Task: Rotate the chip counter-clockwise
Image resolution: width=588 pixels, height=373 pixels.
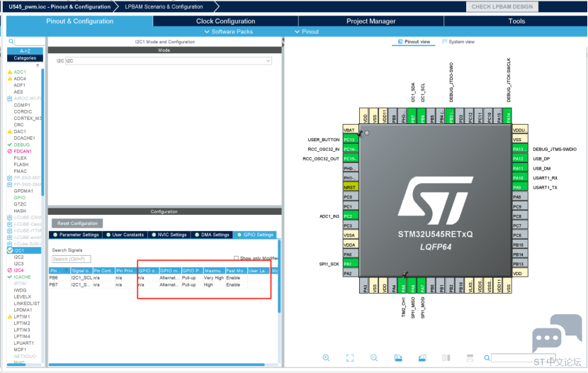Action: [422, 357]
